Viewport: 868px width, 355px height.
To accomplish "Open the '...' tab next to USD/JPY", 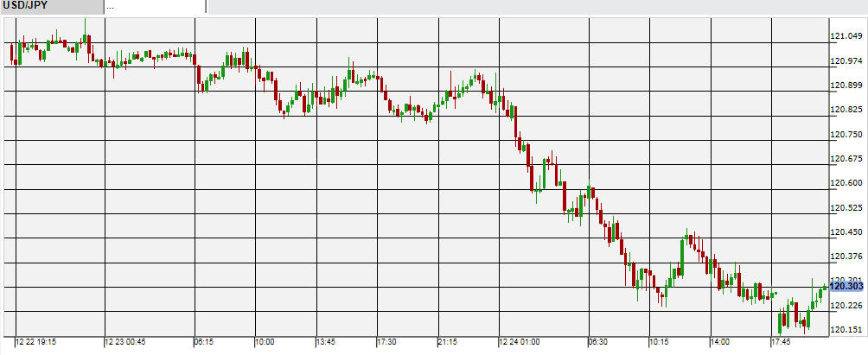I will coord(156,7).
